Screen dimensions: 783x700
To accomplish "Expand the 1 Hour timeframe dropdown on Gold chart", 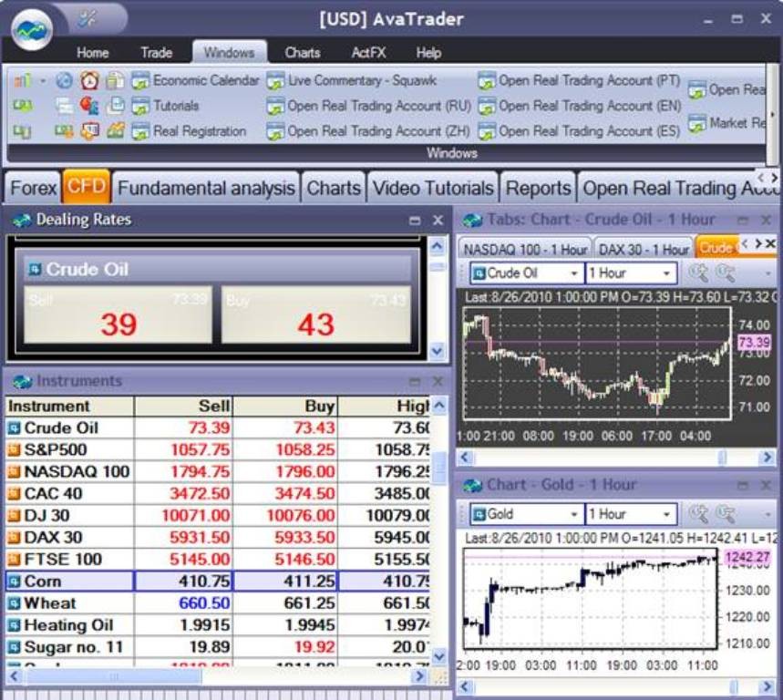I will click(x=666, y=514).
